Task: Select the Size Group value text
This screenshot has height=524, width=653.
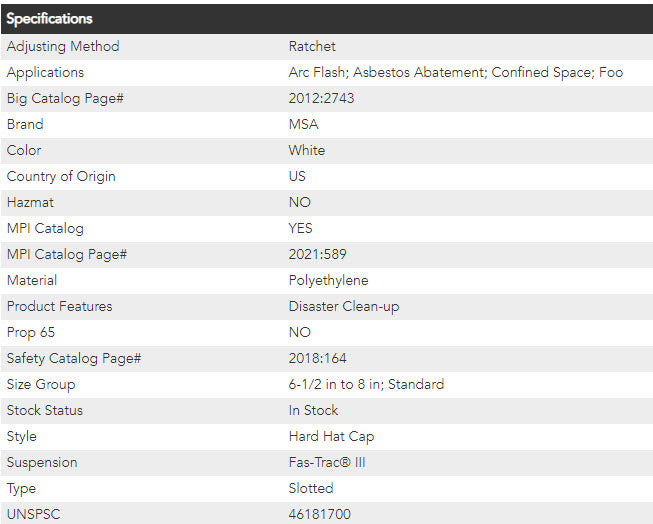Action: 366,384
